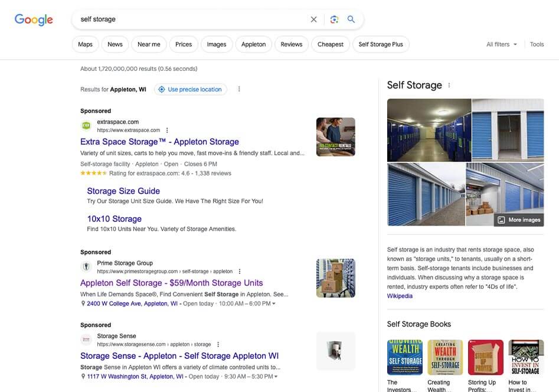
Task: Click the magnifying glass search icon
Action: pyautogui.click(x=351, y=19)
